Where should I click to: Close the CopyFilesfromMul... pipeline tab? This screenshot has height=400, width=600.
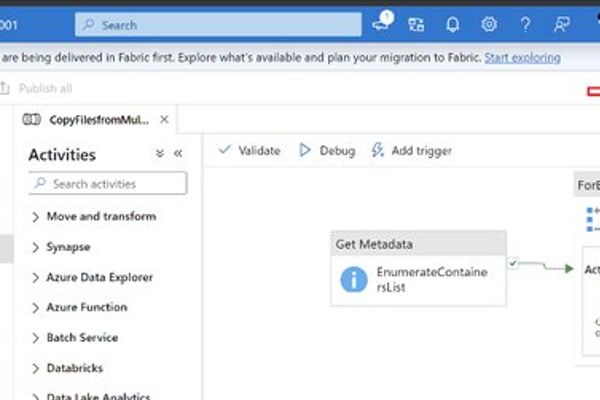pos(164,119)
